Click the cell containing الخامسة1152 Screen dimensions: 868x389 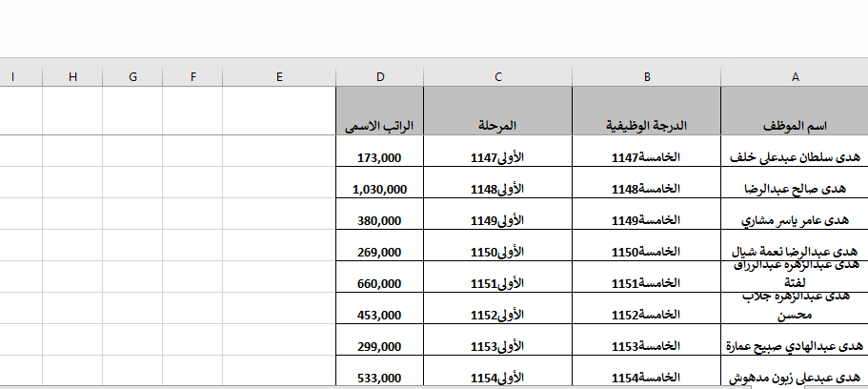tap(647, 315)
